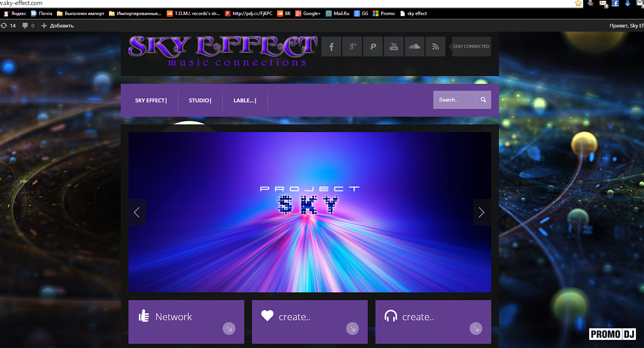This screenshot has height=348, width=644.
Task: Open the SKY EFFECT menu item
Action: [150, 100]
